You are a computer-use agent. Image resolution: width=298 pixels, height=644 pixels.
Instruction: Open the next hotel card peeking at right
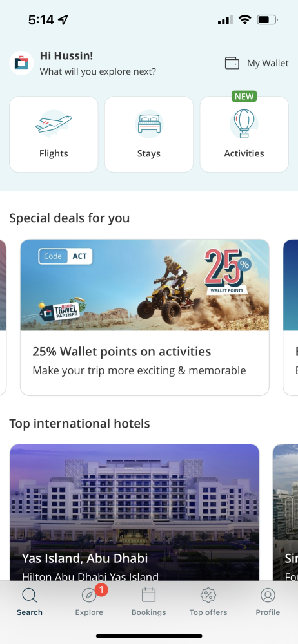point(285,512)
